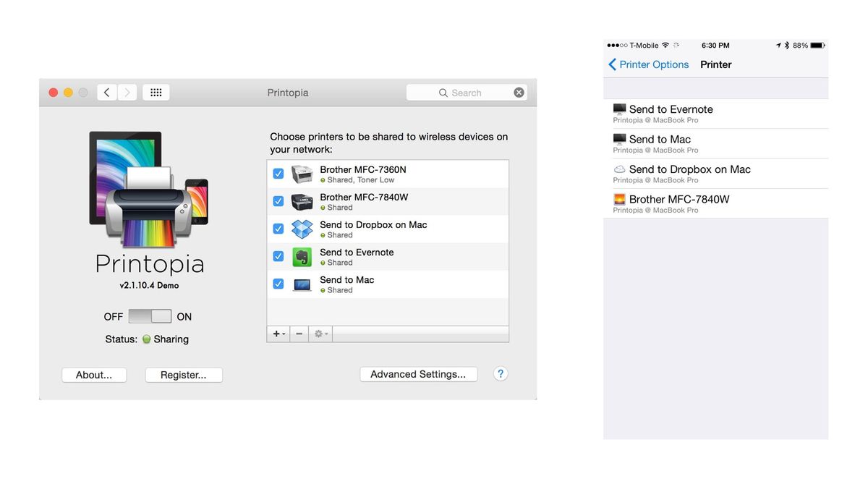This screenshot has width=868, height=479.
Task: Click the Register button
Action: [183, 375]
